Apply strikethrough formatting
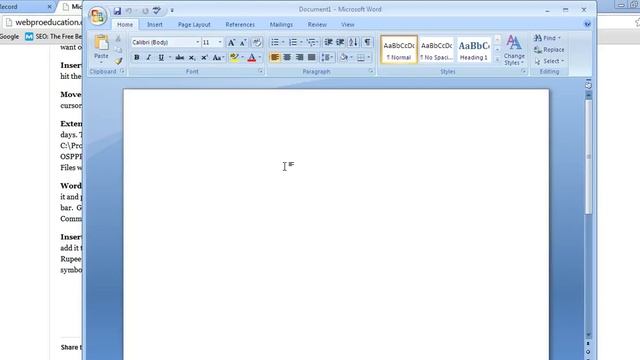The image size is (640, 360). click(x=180, y=58)
